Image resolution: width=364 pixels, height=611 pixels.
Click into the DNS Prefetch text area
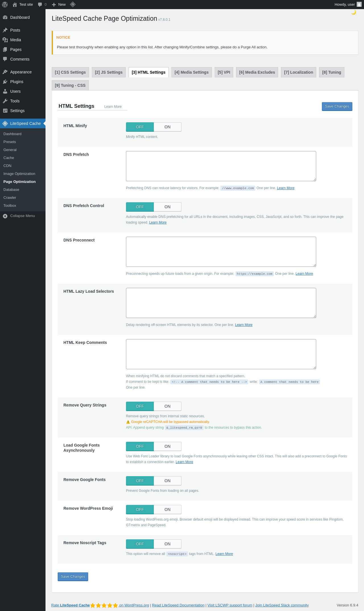(221, 166)
